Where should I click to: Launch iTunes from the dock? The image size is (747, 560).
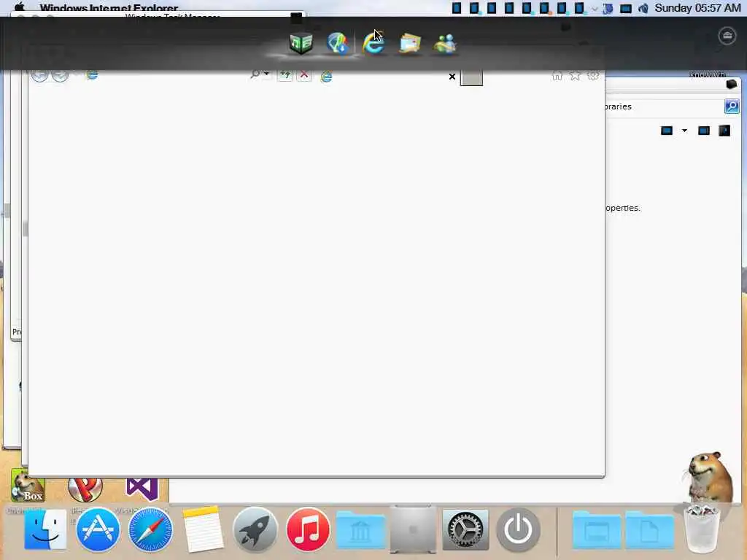308,529
